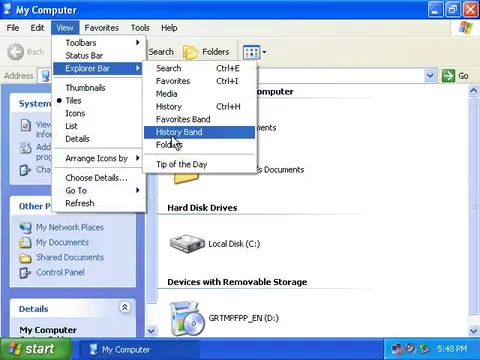This screenshot has height=360, width=480.
Task: Click tray icon next to the clock
Action: [x=424, y=349]
